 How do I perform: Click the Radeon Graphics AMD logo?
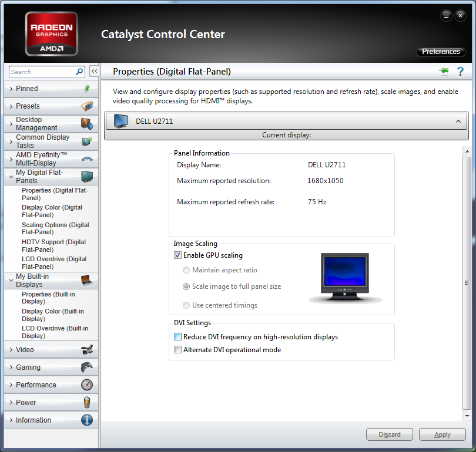point(51,33)
